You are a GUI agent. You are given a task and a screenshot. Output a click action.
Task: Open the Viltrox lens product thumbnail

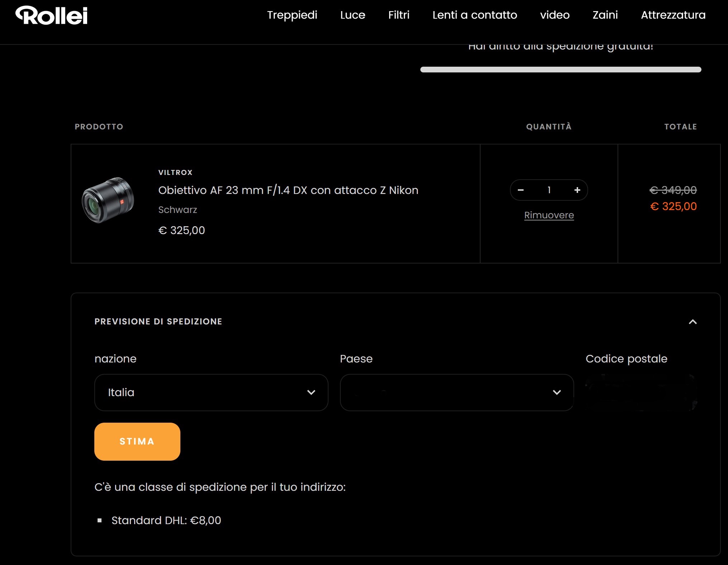click(x=108, y=200)
